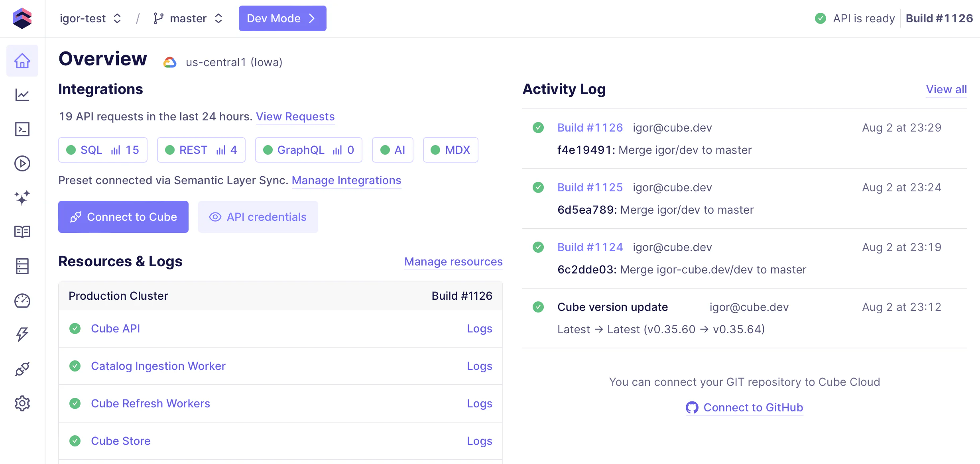The height and width of the screenshot is (464, 980).
Task: Select the GraphQL integration chip
Action: coord(308,150)
